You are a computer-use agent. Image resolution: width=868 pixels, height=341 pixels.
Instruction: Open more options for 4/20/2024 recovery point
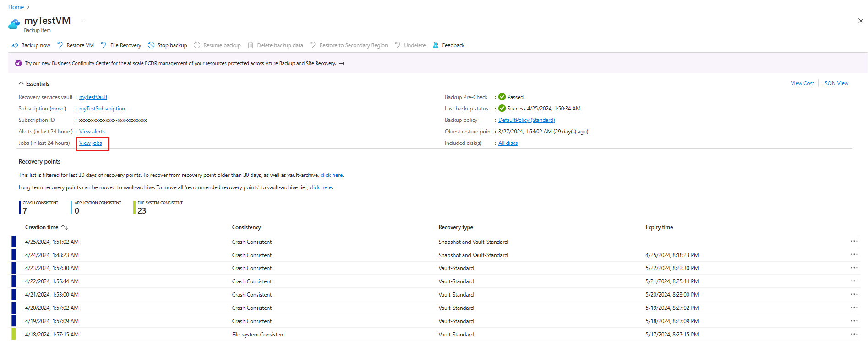coord(854,308)
